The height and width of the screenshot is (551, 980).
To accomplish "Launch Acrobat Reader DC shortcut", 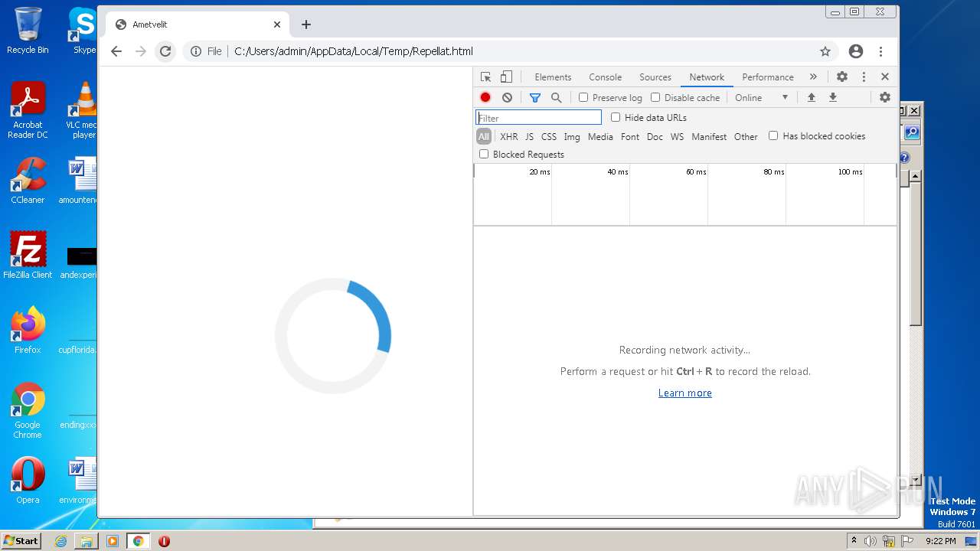I will click(28, 111).
